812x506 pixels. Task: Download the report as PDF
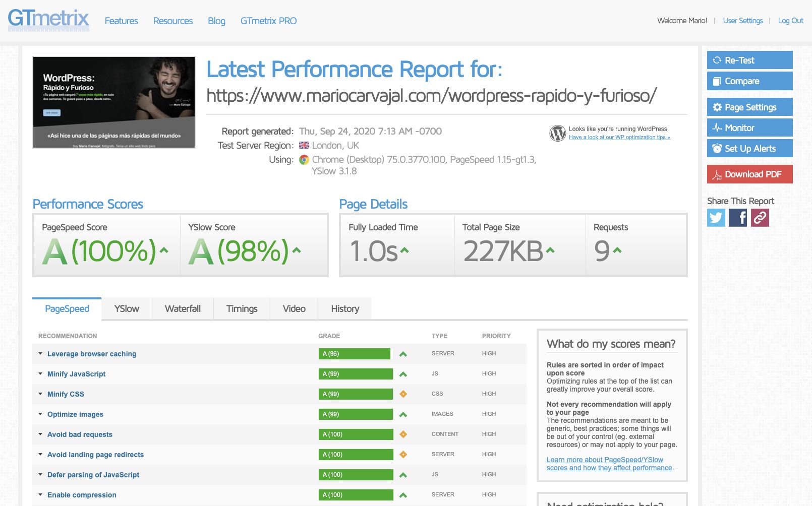749,174
